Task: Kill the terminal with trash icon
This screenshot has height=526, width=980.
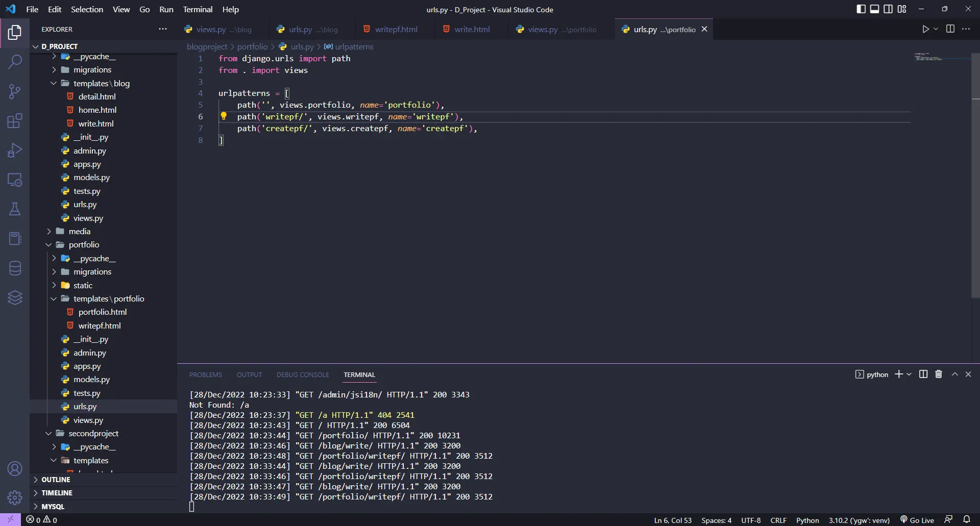Action: (x=938, y=374)
